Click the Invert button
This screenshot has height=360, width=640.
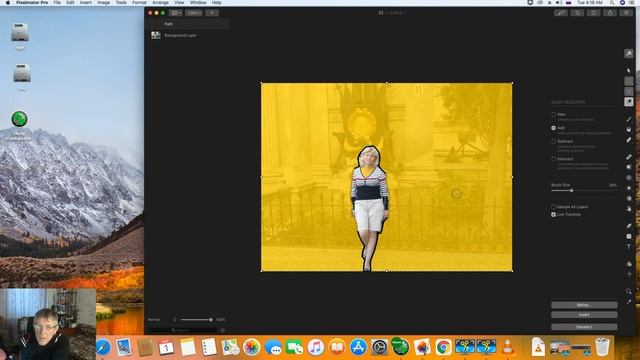[x=584, y=315]
